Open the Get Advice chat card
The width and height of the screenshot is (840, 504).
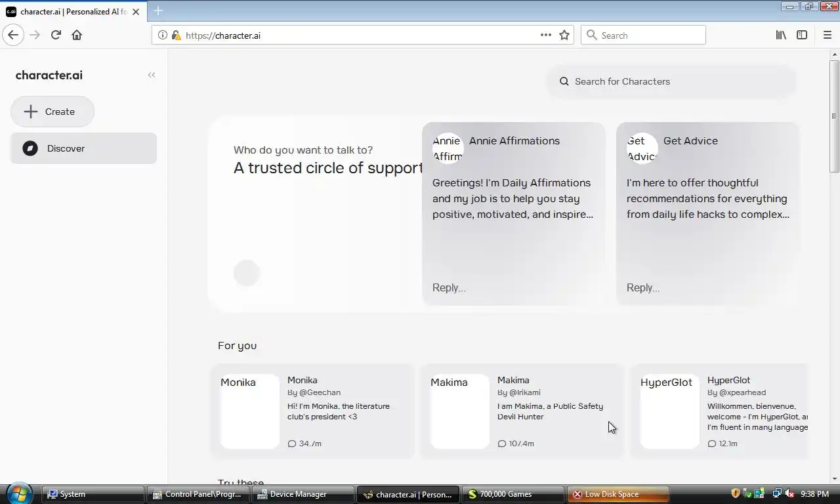(708, 213)
